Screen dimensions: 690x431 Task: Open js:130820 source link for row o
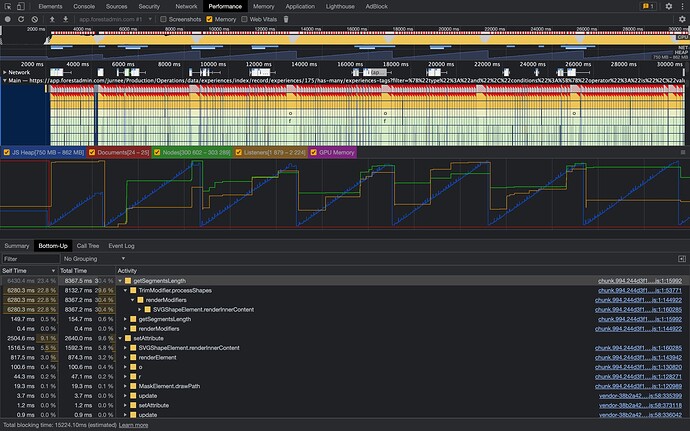(638, 367)
